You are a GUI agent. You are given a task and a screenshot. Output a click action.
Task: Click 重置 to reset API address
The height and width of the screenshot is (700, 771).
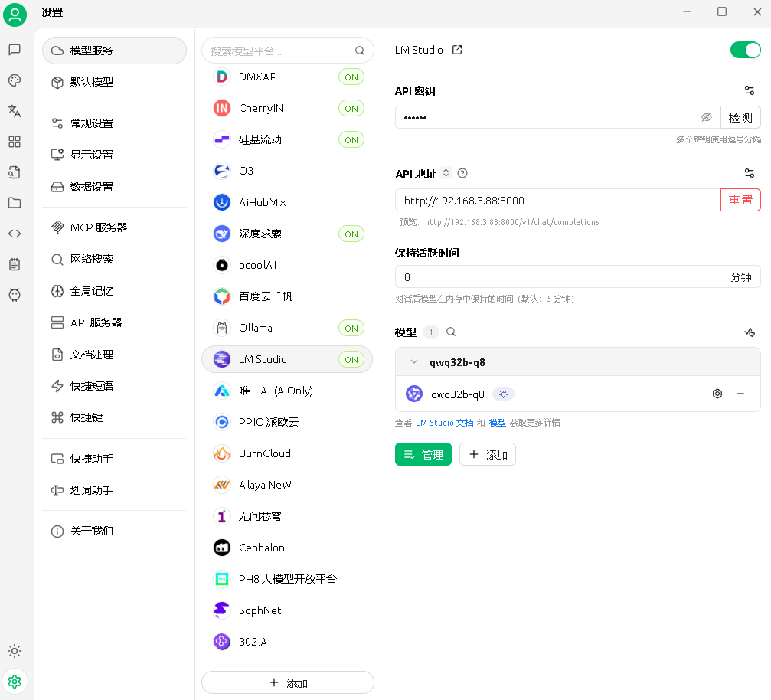click(x=740, y=200)
